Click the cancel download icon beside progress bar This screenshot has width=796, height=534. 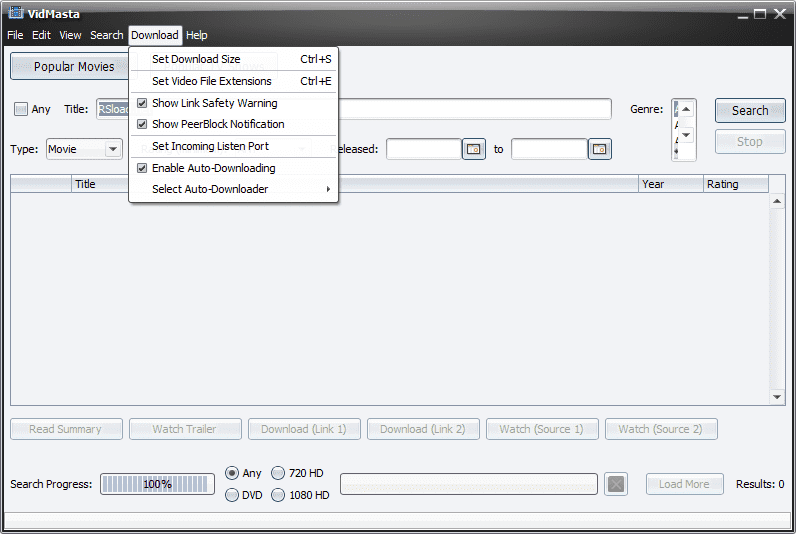617,484
